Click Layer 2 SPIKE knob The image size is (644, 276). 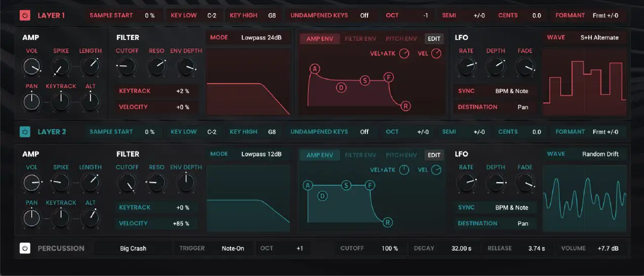61,182
